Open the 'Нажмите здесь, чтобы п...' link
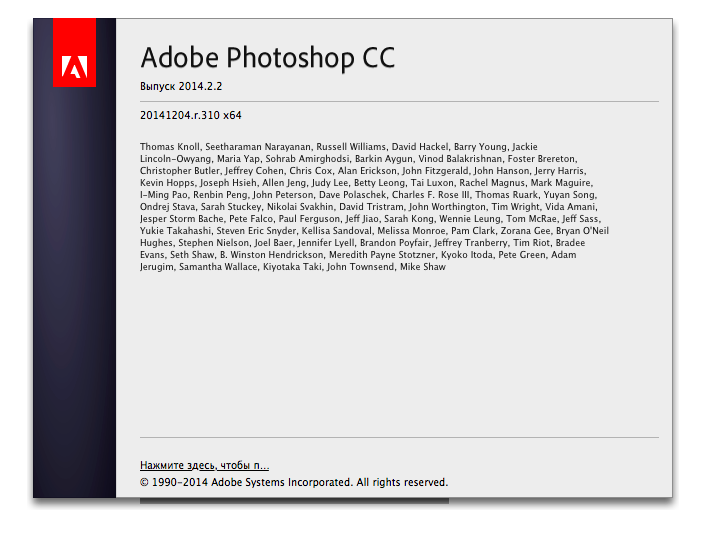The width and height of the screenshot is (706, 548). (204, 465)
